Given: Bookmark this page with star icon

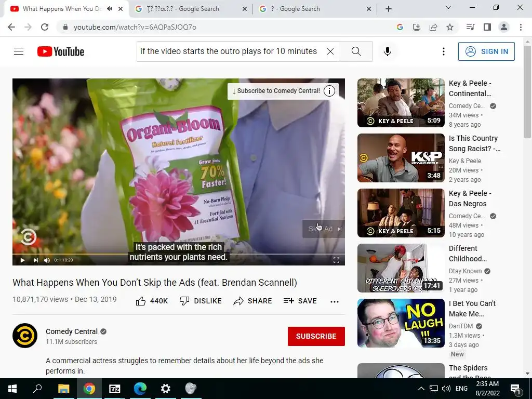Looking at the screenshot, I should (450, 27).
